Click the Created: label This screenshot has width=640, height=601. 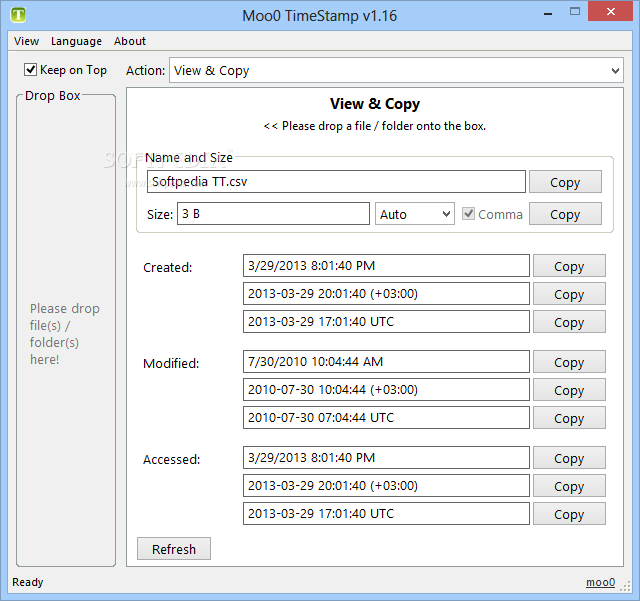pyautogui.click(x=167, y=267)
